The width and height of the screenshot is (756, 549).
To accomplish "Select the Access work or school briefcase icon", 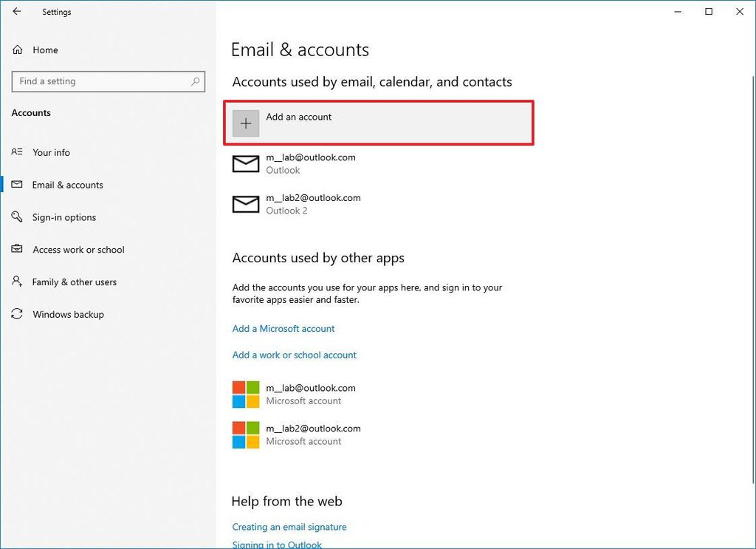I will [17, 250].
